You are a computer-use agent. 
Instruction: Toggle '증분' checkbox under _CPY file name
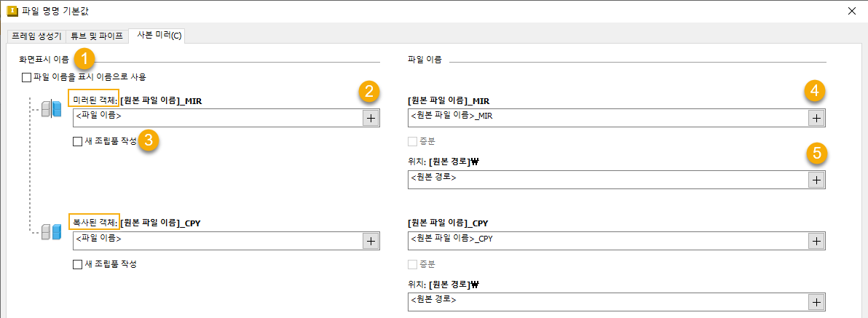tap(413, 264)
